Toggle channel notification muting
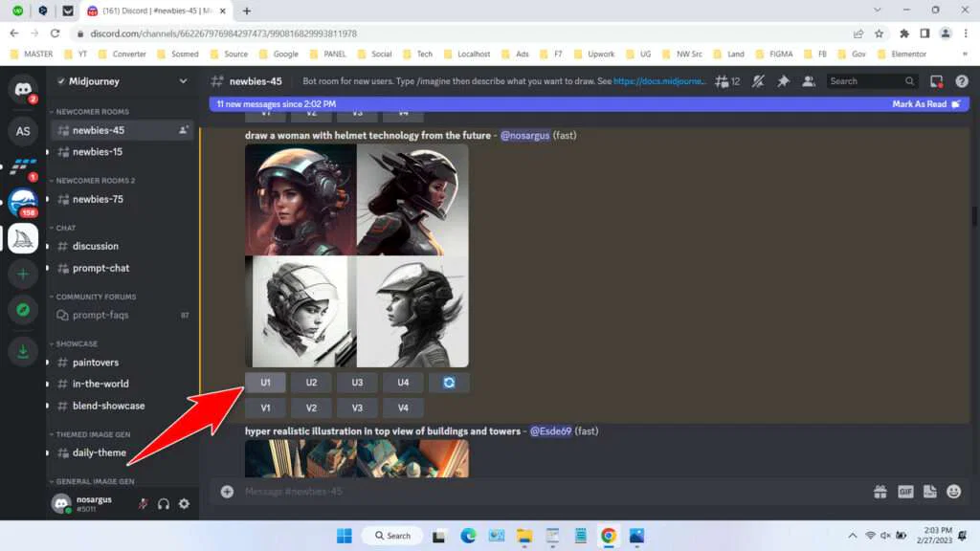The image size is (980, 551). click(757, 82)
